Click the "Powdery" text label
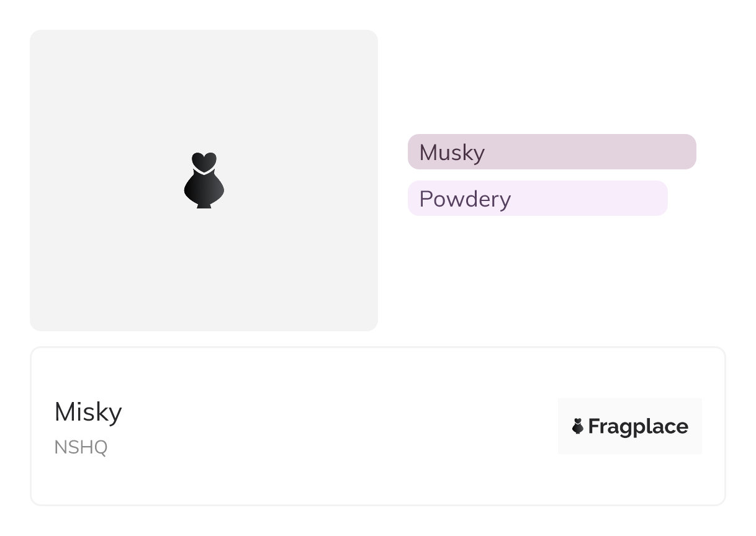 [x=465, y=199]
